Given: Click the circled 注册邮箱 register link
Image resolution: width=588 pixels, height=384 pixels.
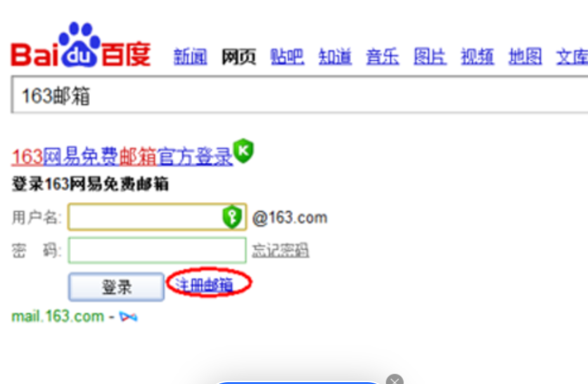Looking at the screenshot, I should pyautogui.click(x=204, y=286).
